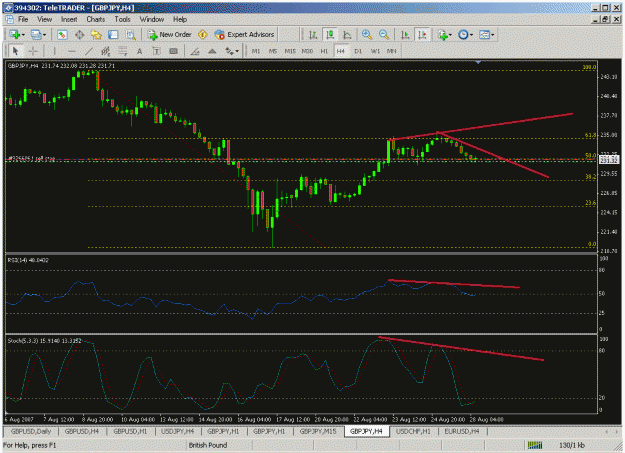The width and height of the screenshot is (625, 453).
Task: Launch MetaEditor via yellow diamond icon
Action: tap(202, 35)
